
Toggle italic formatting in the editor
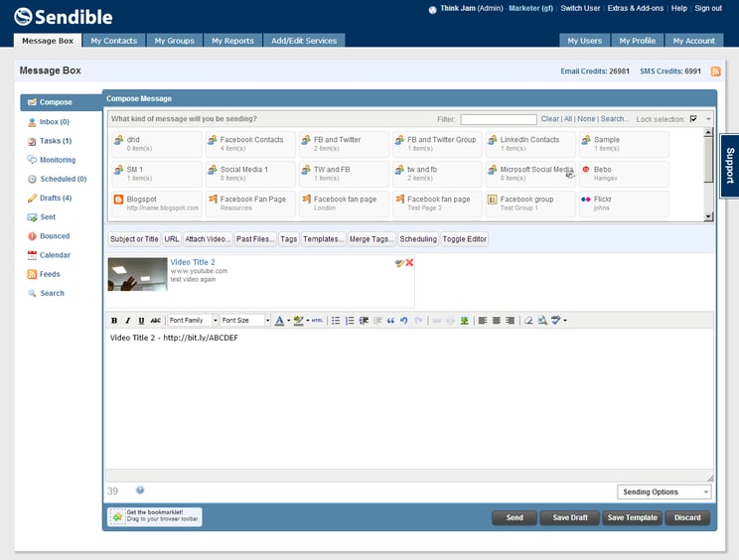(128, 321)
